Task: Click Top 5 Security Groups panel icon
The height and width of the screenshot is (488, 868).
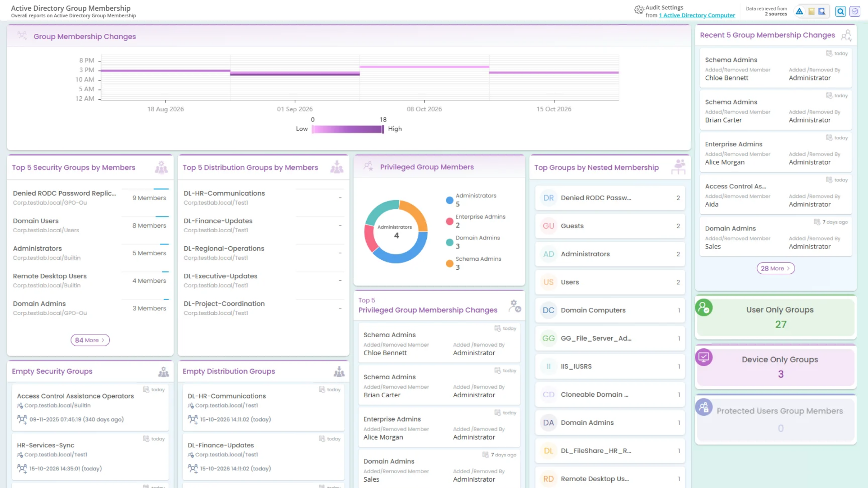Action: (161, 168)
